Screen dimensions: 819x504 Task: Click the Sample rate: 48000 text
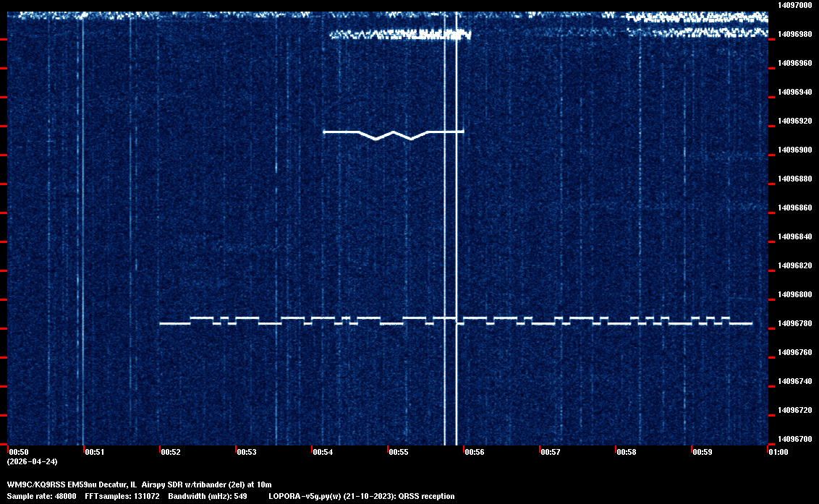point(41,496)
